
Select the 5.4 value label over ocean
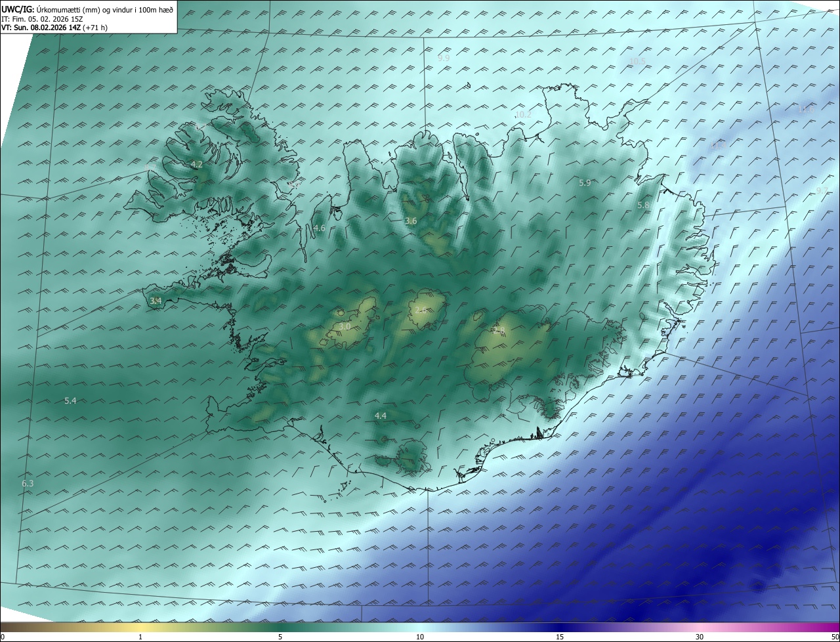point(70,400)
